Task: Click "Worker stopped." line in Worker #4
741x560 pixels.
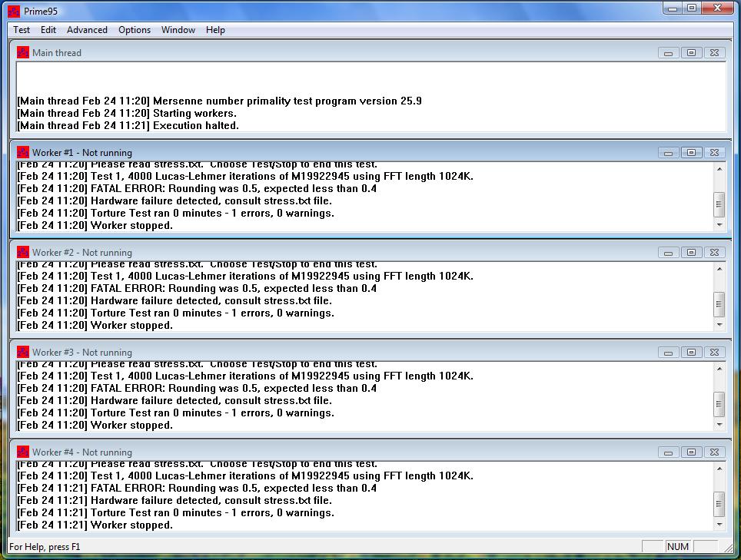Action: tap(95, 525)
